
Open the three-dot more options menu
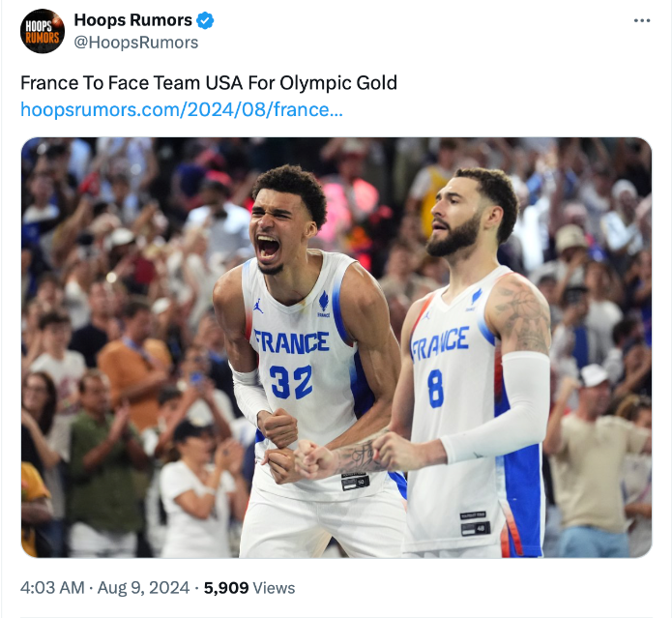pyautogui.click(x=642, y=20)
